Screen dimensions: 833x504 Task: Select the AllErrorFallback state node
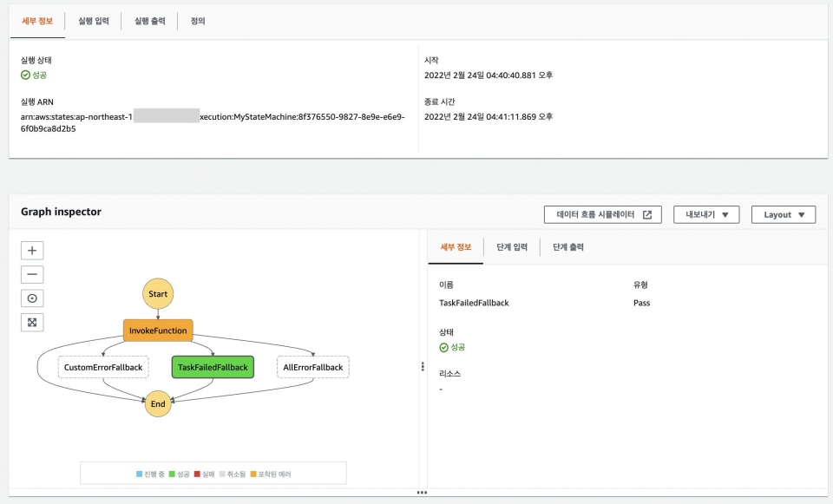coord(312,367)
